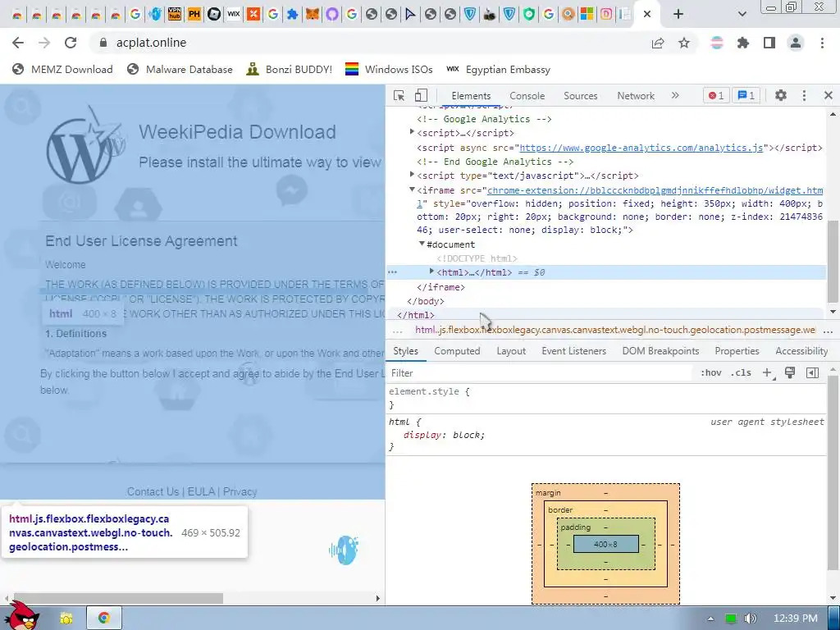Click the styles Filter input field
The image size is (840, 630).
[538, 373]
